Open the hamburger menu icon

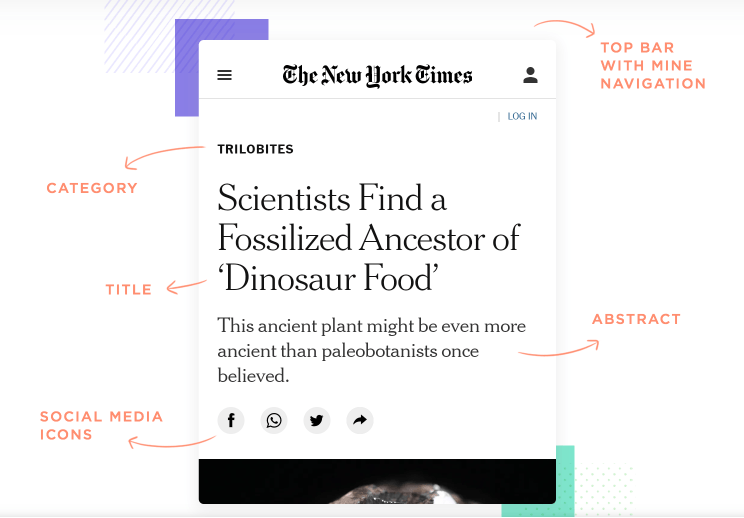[x=225, y=75]
